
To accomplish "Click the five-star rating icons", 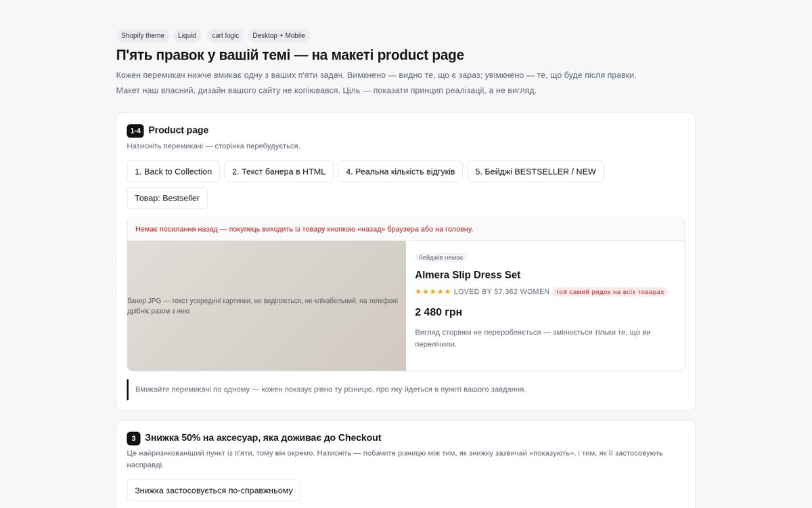I will (433, 292).
